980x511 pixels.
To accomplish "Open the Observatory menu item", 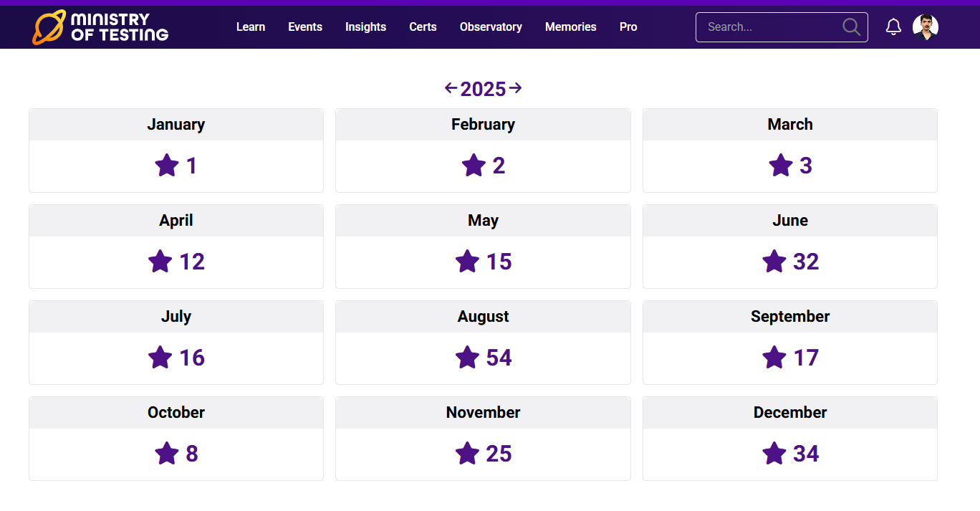I will pos(491,27).
